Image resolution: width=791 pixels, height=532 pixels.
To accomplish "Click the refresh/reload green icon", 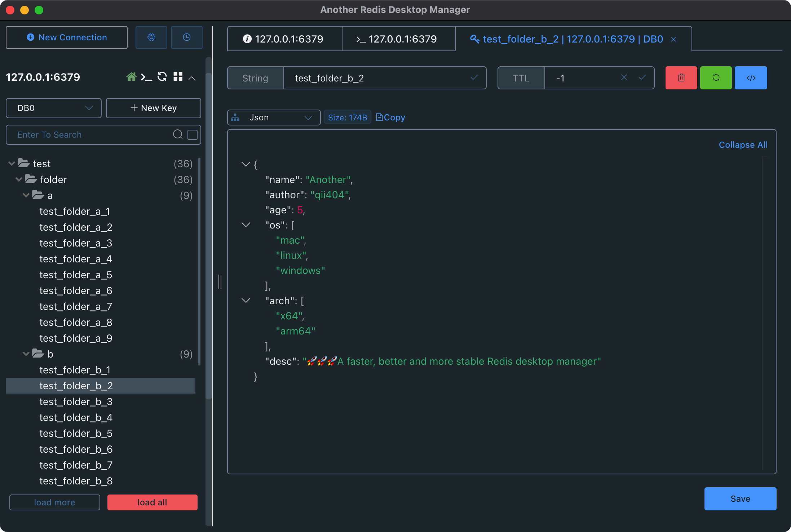I will [x=716, y=78].
